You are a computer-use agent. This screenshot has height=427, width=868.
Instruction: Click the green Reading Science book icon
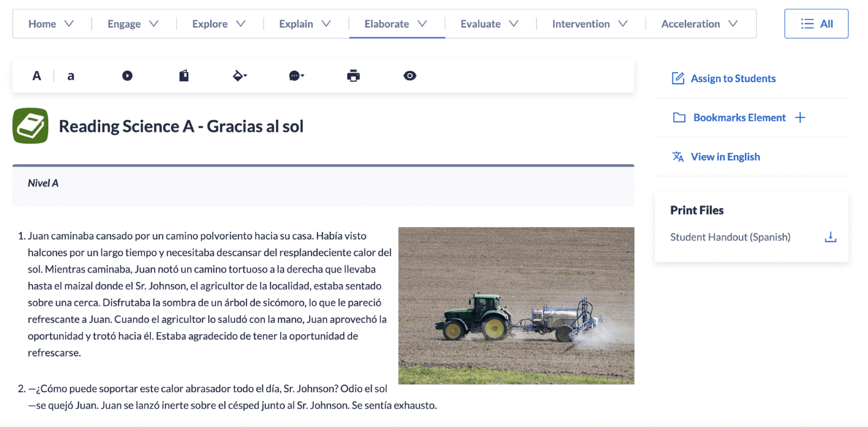[30, 126]
